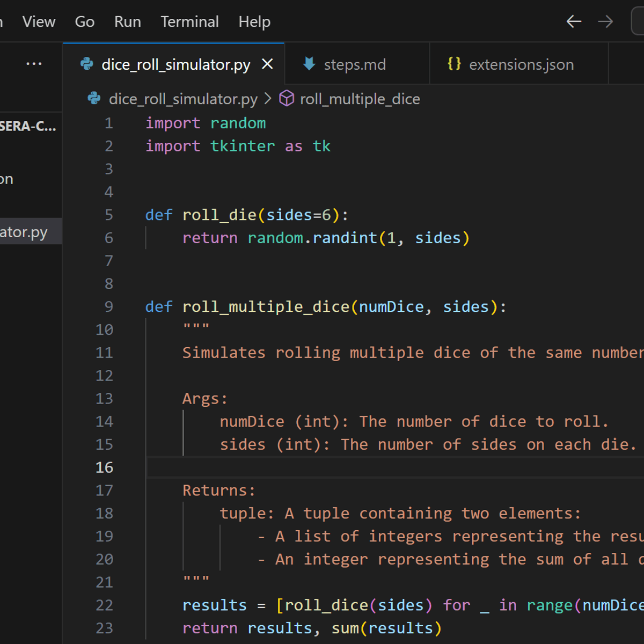The height and width of the screenshot is (644, 644).
Task: Switch to the extensions.json tab
Action: (521, 64)
